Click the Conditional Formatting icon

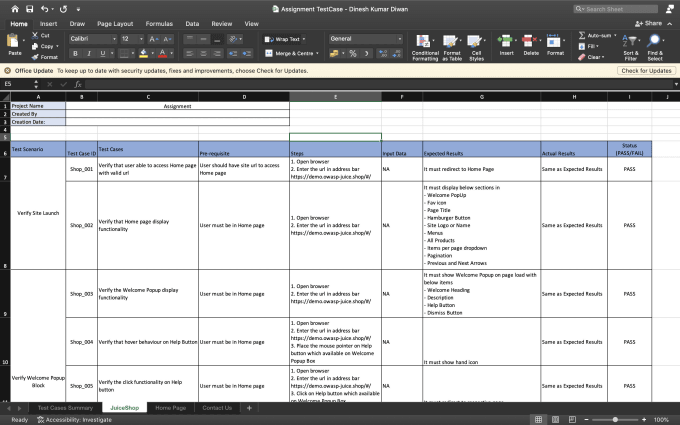pyautogui.click(x=423, y=41)
